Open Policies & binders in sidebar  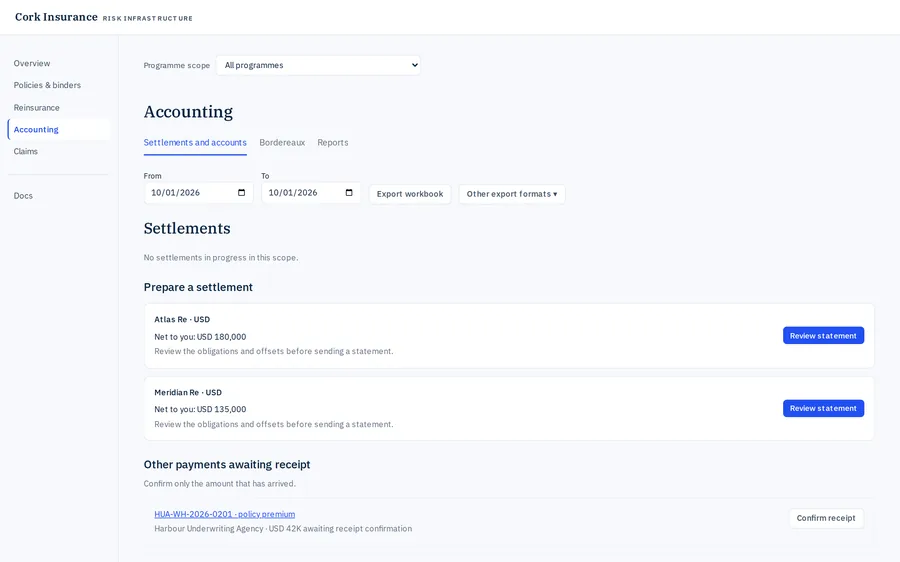tap(47, 85)
